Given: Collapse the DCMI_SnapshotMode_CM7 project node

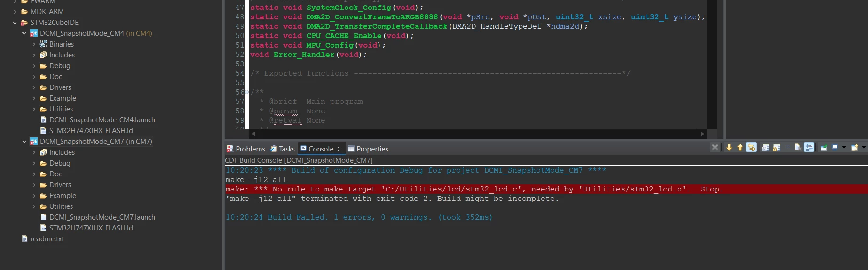Looking at the screenshot, I should (x=24, y=141).
